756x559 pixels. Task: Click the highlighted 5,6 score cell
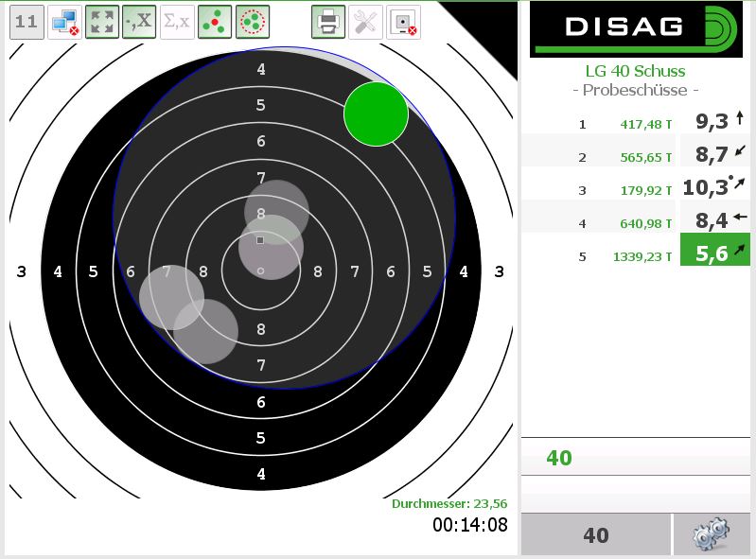click(714, 254)
